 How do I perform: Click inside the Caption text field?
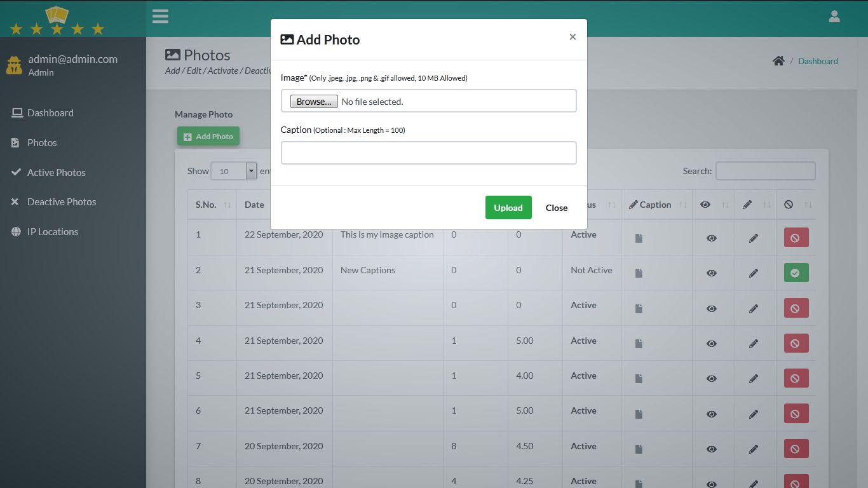(428, 152)
